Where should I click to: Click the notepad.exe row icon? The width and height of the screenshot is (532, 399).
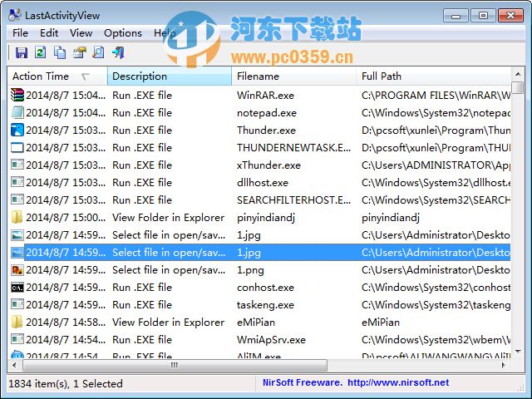click(17, 113)
